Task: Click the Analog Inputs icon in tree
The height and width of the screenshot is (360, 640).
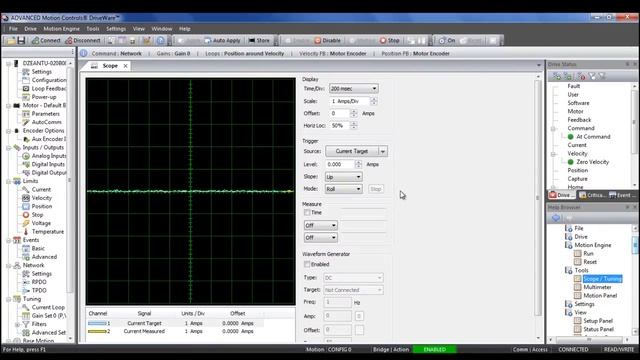Action: 26,156
